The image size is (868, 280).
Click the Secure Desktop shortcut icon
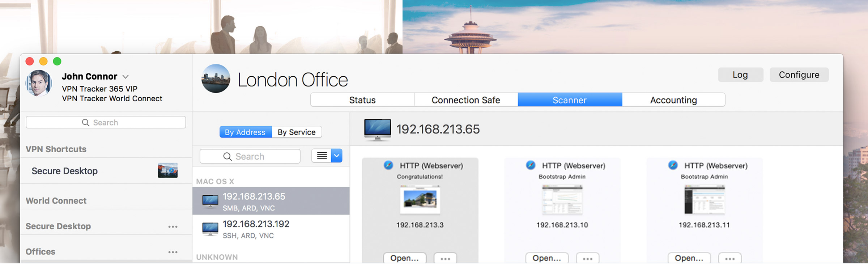click(x=167, y=170)
